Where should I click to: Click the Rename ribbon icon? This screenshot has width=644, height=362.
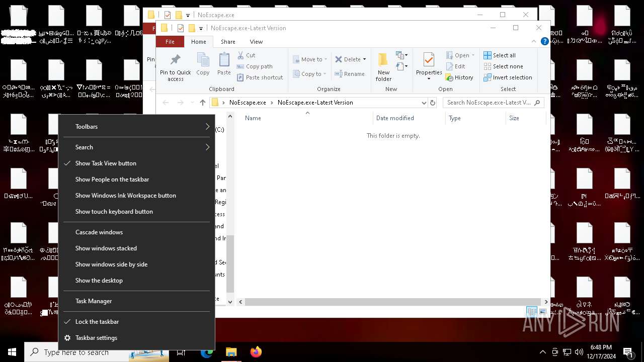(339, 74)
